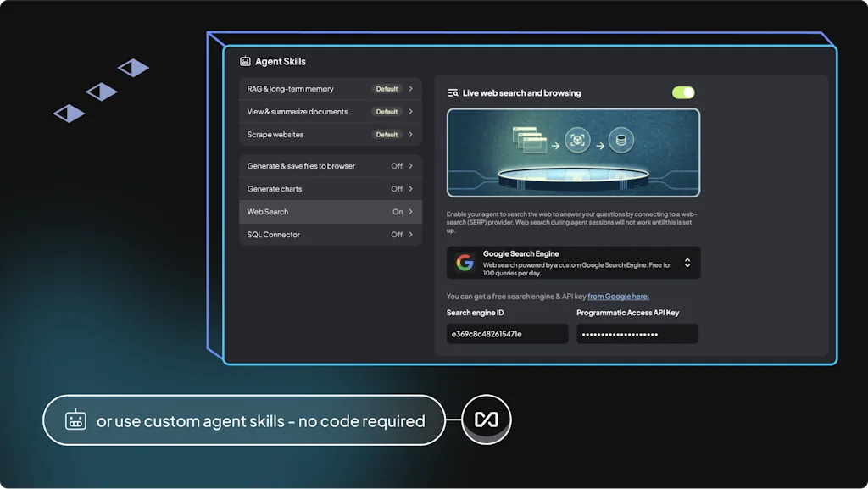This screenshot has height=489, width=868.
Task: Click the Google logo icon
Action: [465, 263]
